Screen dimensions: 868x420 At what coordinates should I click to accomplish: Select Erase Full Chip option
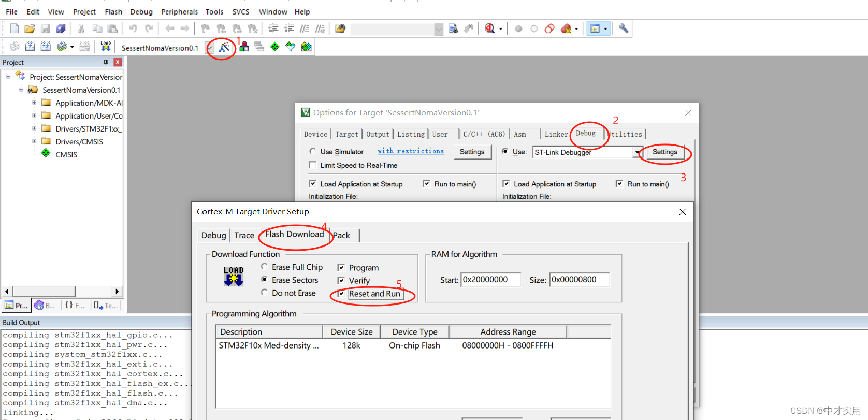[264, 266]
